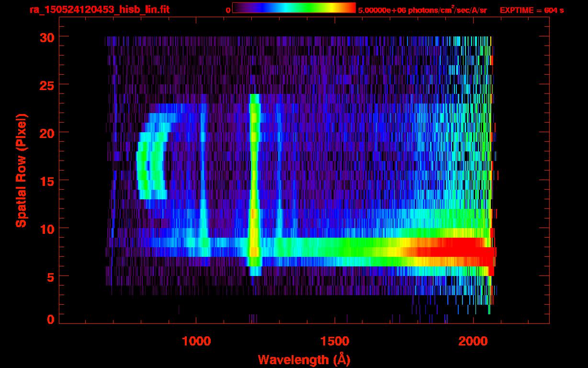This screenshot has width=588, height=368.
Task: Select the file name ra_150524120453_hisb_lin.fit title
Action: coord(99,10)
